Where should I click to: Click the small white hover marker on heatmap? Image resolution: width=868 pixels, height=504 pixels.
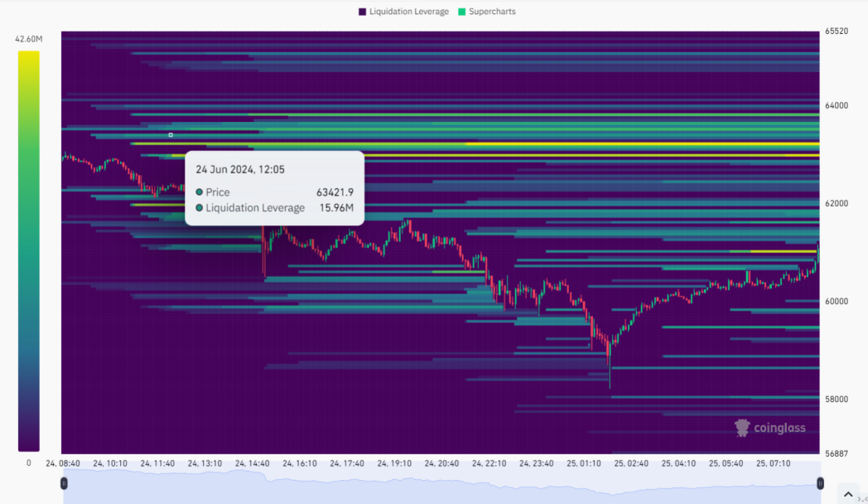(171, 134)
